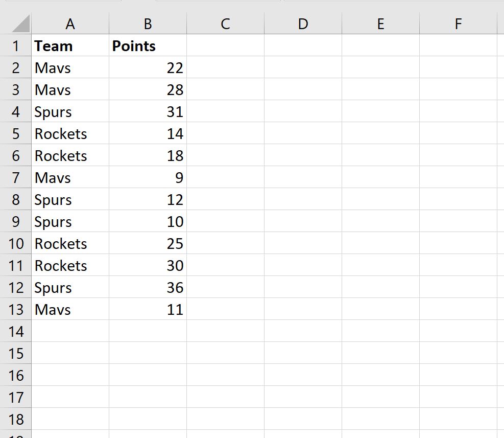Select row 7 header
Screen dimensions: 504x438
point(16,177)
